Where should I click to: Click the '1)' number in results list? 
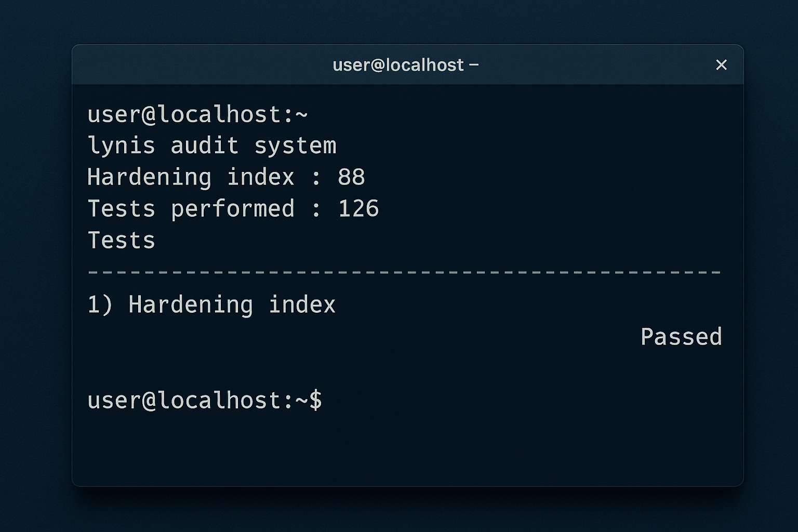(100, 304)
